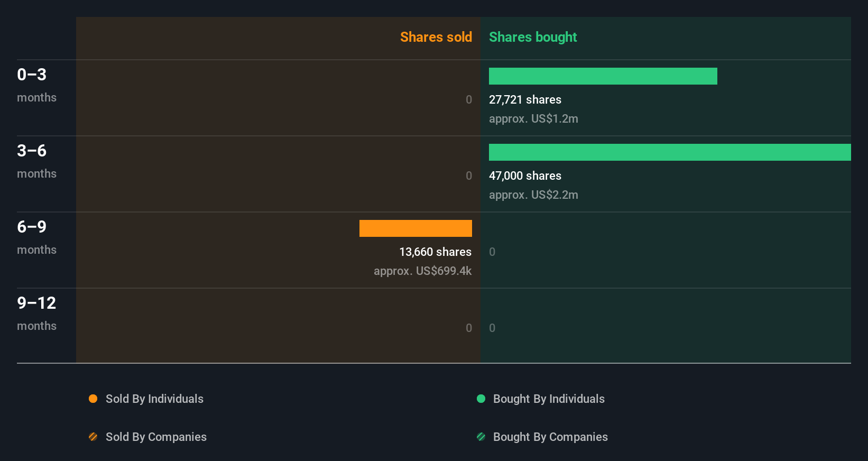
Task: Click the 6–9 months row label
Action: pyautogui.click(x=36, y=237)
